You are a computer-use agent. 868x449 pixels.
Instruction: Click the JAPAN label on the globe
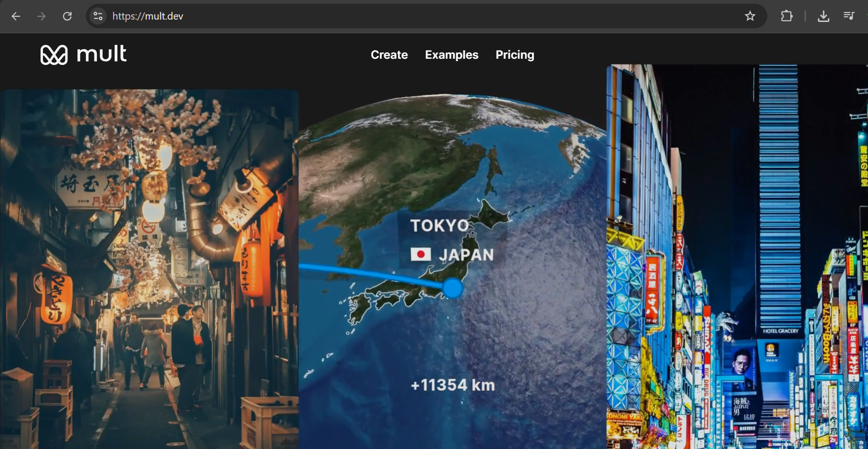click(466, 255)
